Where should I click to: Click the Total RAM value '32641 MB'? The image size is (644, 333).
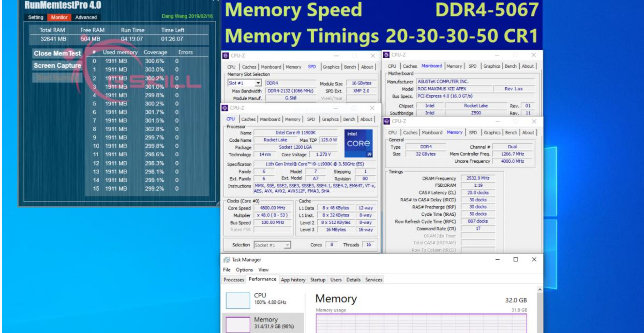point(53,39)
